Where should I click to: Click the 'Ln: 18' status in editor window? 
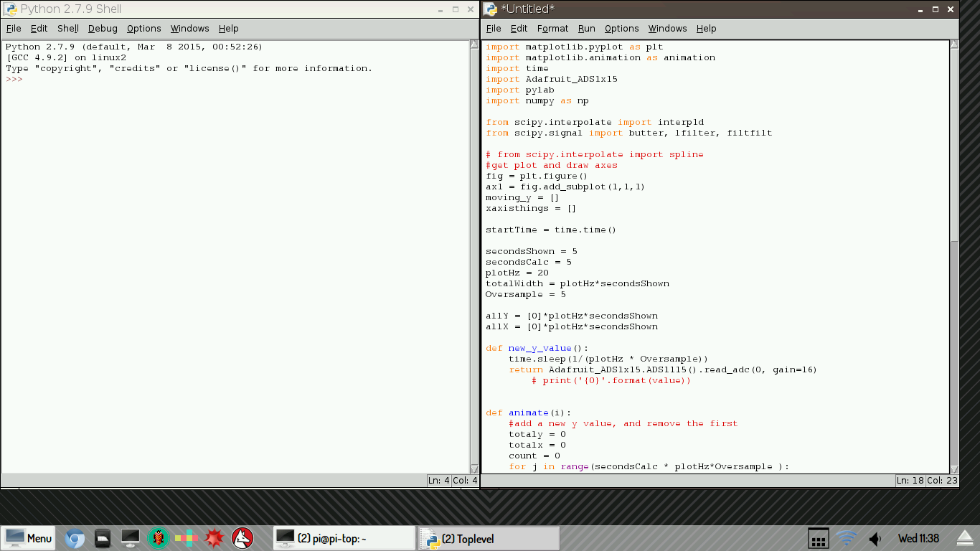pyautogui.click(x=910, y=480)
